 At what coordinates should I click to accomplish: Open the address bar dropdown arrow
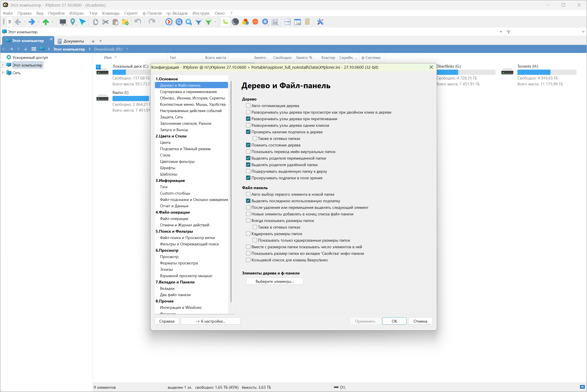[x=501, y=32]
